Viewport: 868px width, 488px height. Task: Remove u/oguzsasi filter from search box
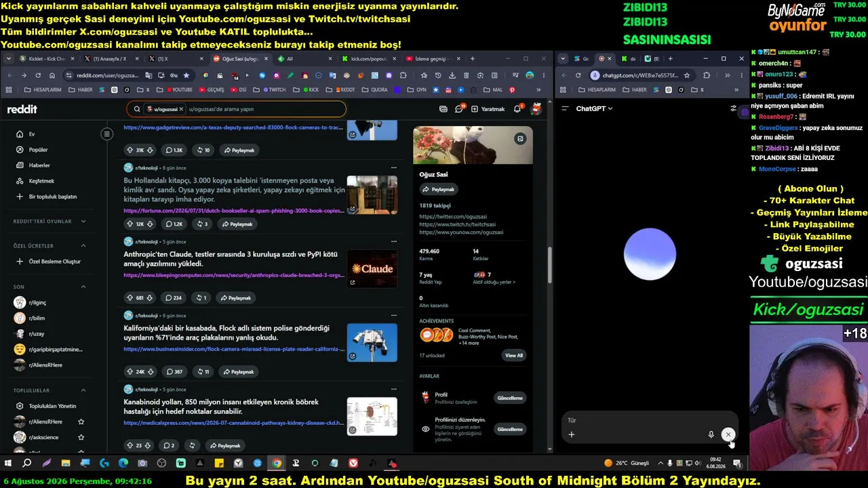[181, 109]
